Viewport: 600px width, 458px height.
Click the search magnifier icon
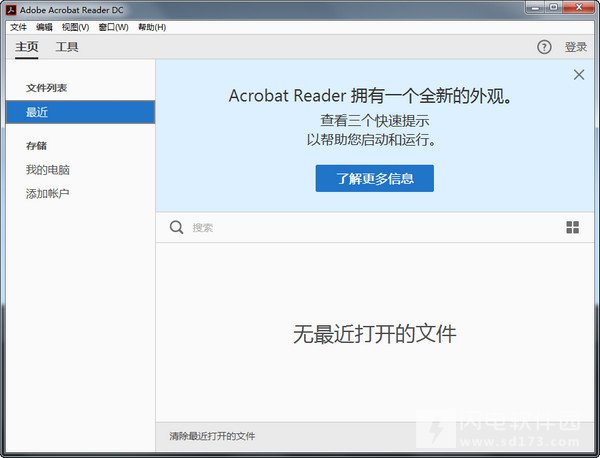176,227
